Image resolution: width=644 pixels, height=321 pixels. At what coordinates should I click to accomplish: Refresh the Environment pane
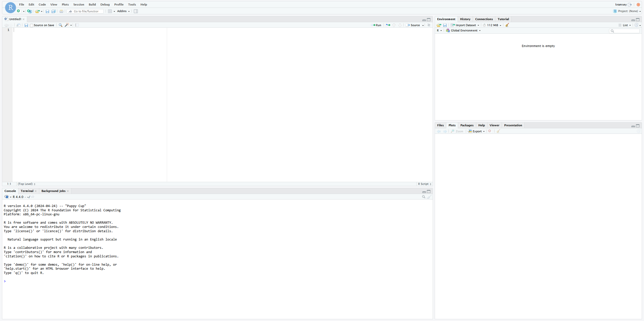(636, 25)
